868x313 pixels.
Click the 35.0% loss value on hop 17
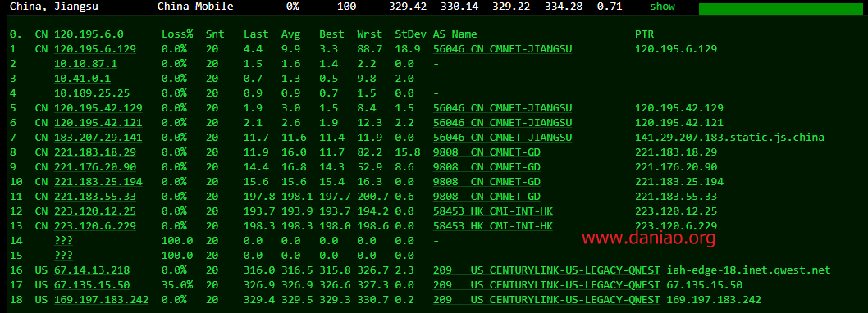[x=177, y=285]
